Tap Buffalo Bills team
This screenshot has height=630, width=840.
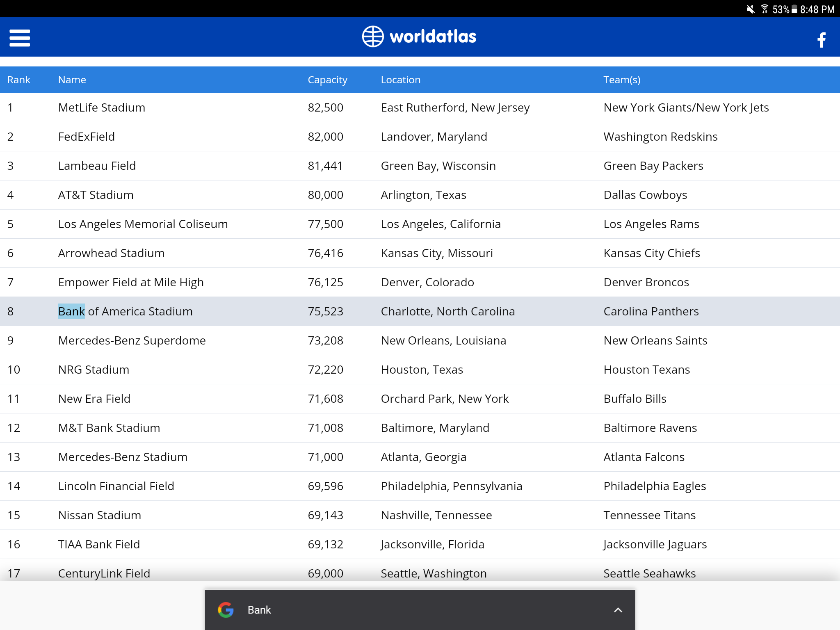pyautogui.click(x=635, y=399)
